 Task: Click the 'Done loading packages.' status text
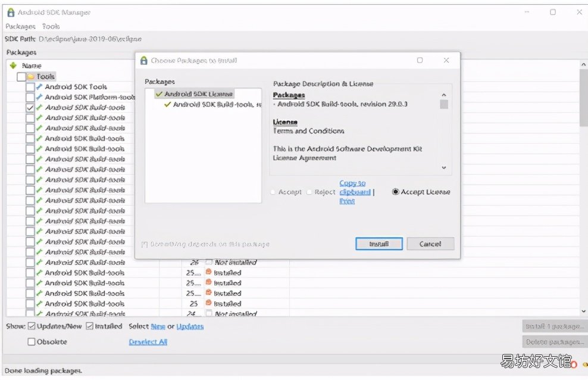tap(43, 370)
